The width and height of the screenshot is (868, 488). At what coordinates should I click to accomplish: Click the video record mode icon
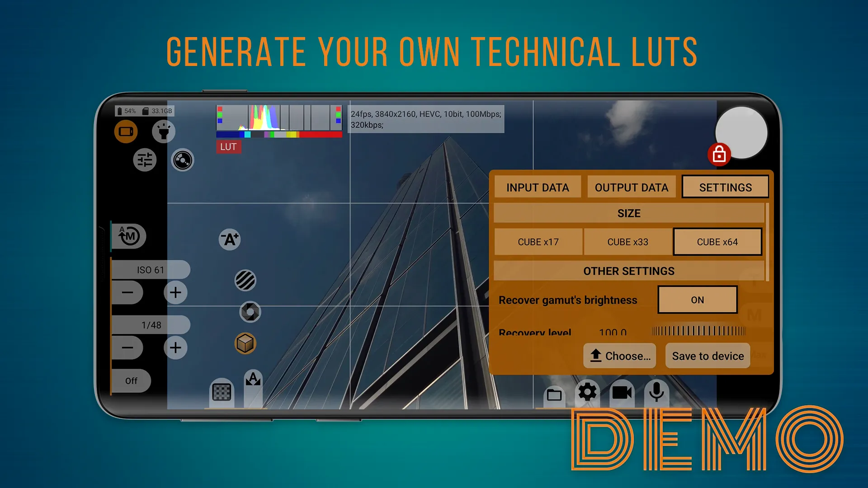click(623, 393)
